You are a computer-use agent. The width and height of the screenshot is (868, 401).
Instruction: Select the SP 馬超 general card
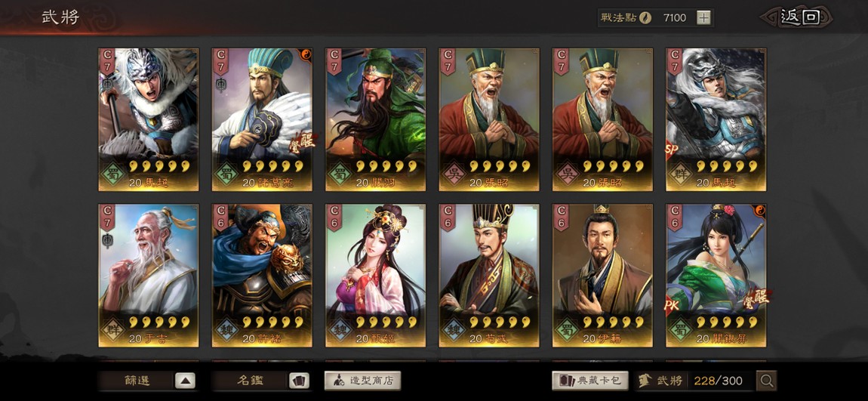(716, 119)
